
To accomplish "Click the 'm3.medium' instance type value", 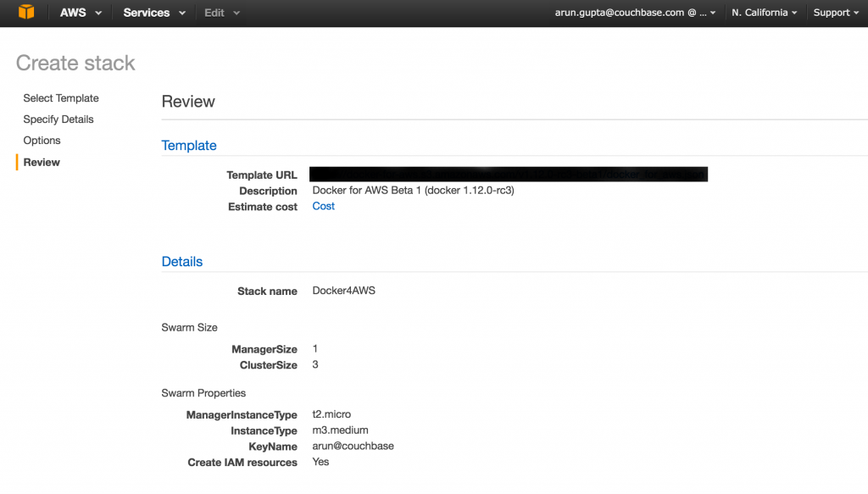I will pyautogui.click(x=340, y=430).
